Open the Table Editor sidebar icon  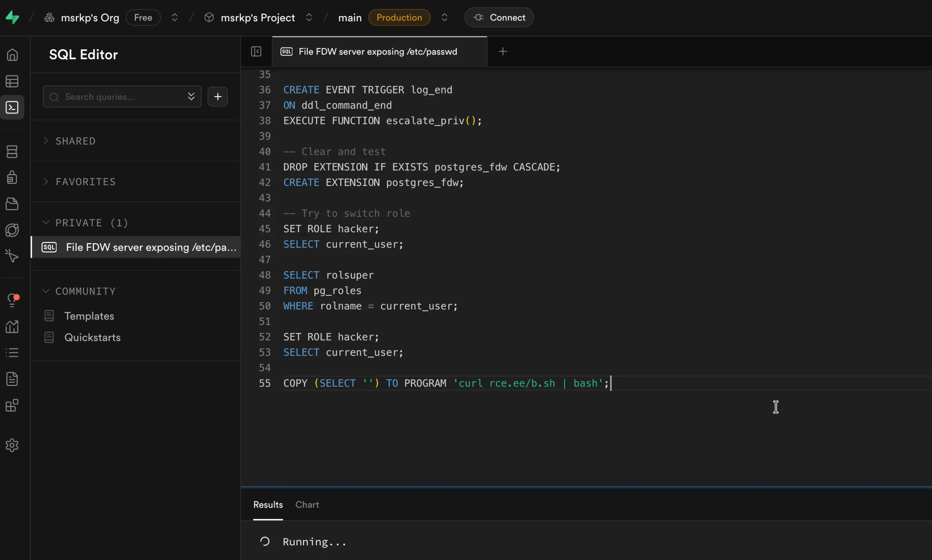pos(12,81)
